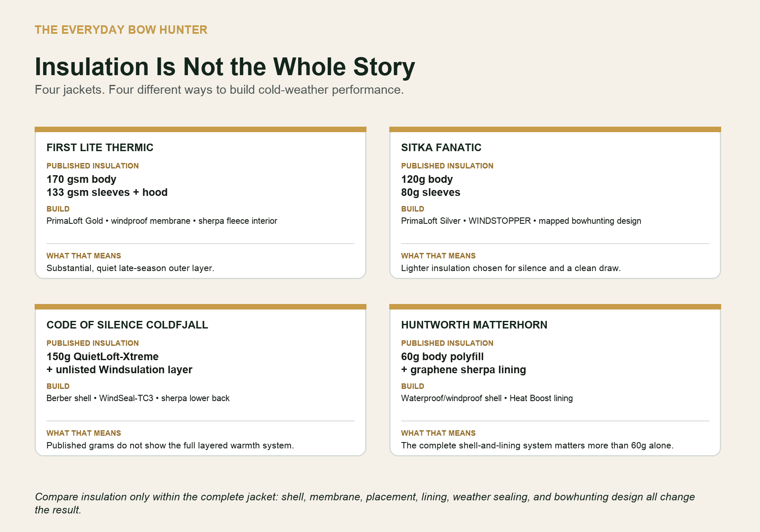The image size is (760, 532).
Task: Click the '120g body' value
Action: [x=427, y=179]
